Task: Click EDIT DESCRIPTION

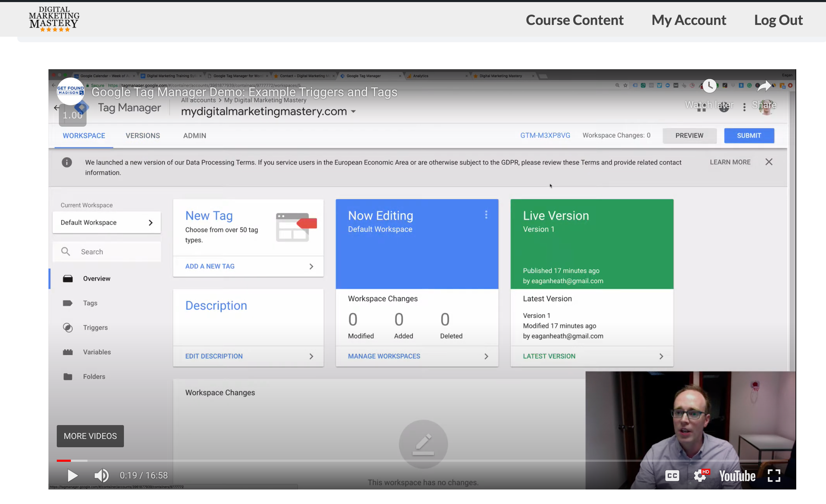Action: point(214,356)
